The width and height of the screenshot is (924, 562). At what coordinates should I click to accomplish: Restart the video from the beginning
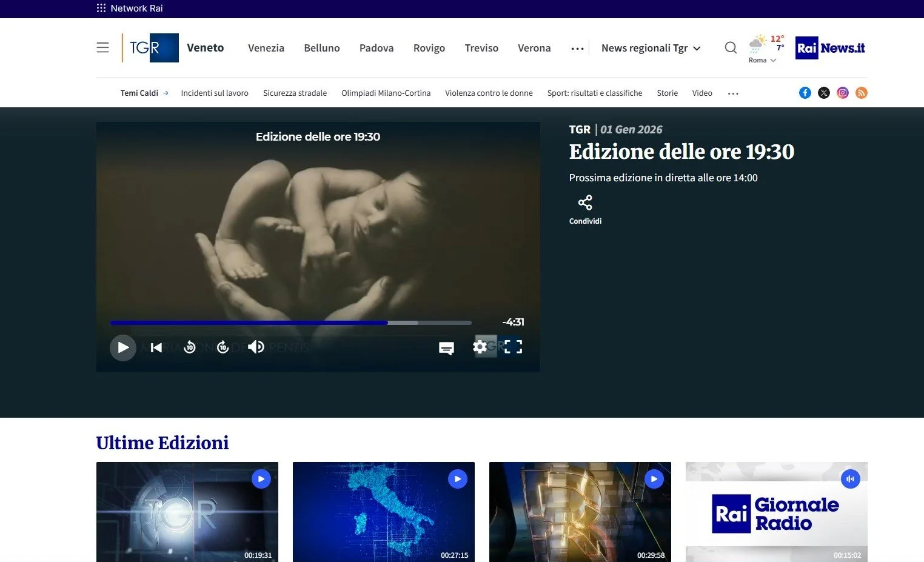tap(156, 347)
